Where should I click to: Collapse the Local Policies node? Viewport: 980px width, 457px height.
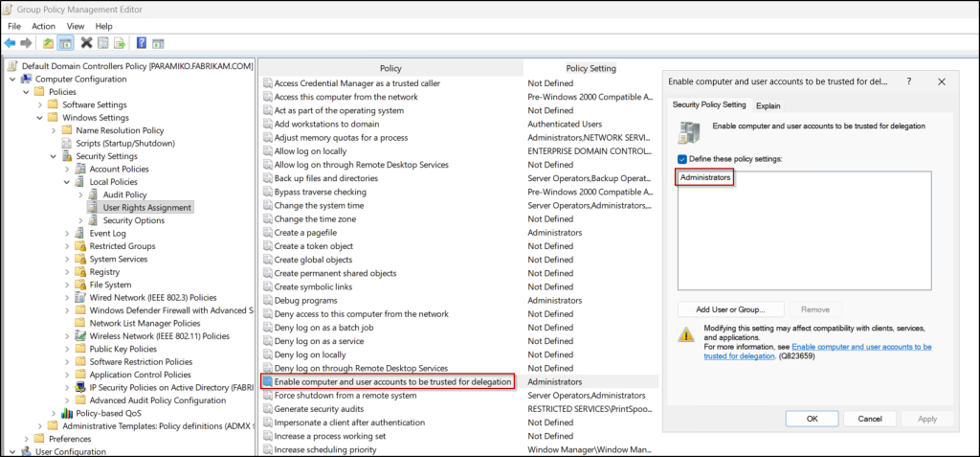point(67,181)
